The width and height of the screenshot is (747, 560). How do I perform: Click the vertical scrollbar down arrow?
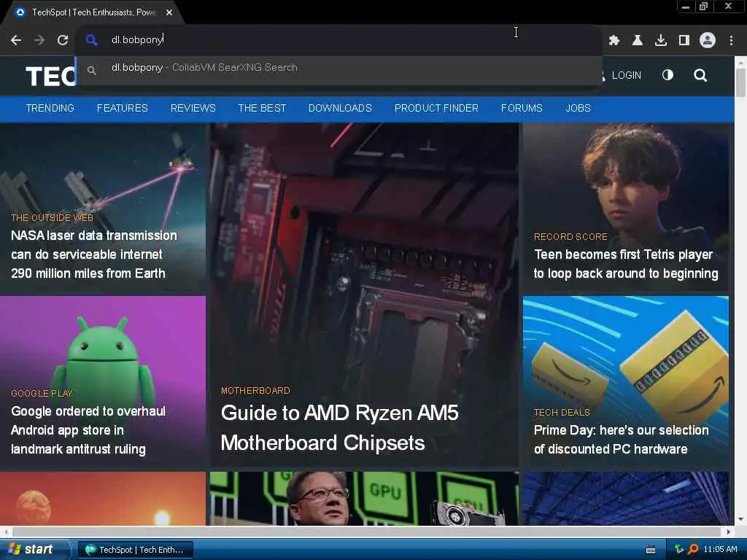pyautogui.click(x=740, y=519)
